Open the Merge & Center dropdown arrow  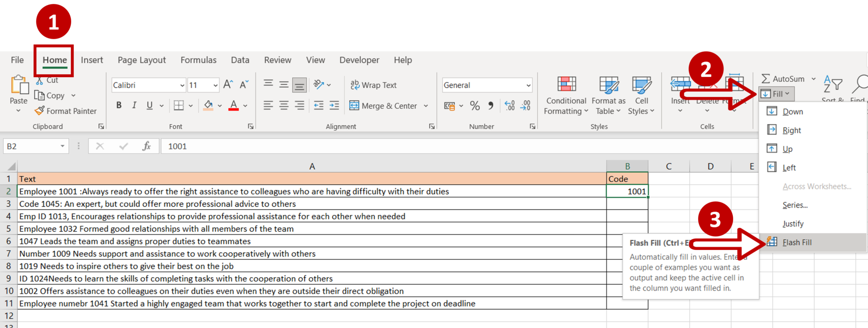(x=426, y=106)
